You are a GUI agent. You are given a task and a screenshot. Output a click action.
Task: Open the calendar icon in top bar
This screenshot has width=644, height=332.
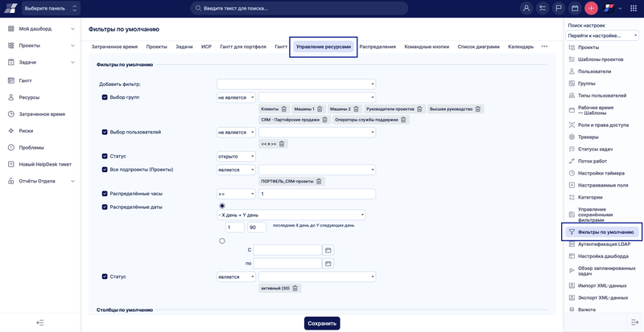click(x=576, y=8)
